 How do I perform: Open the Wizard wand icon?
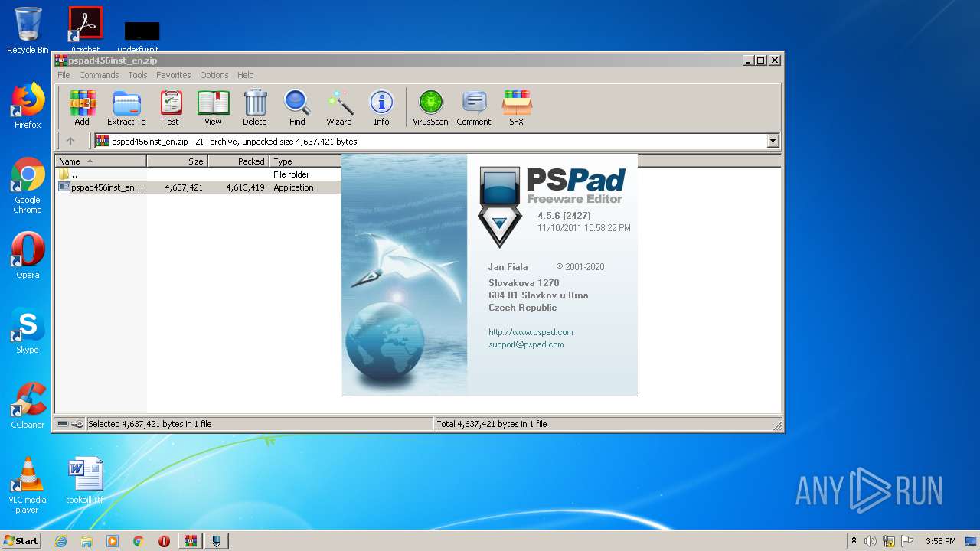click(339, 107)
